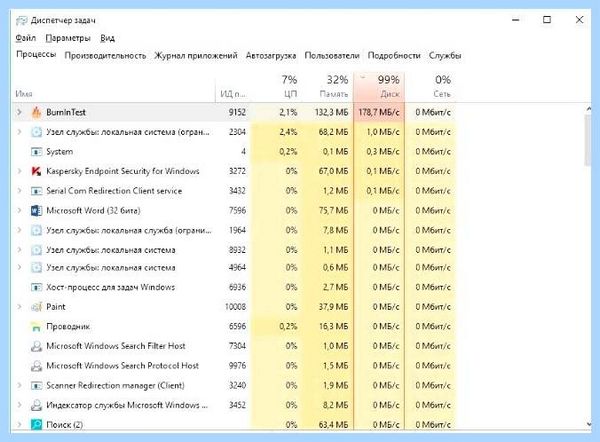Click the gear icon for PID 4964 service host
This screenshot has height=442, width=600.
tap(36, 267)
